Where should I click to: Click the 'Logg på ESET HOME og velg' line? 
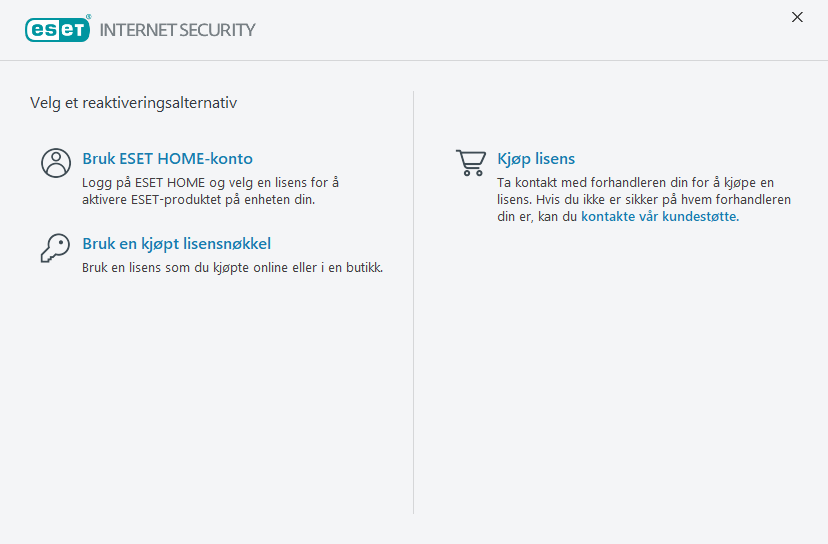210,183
